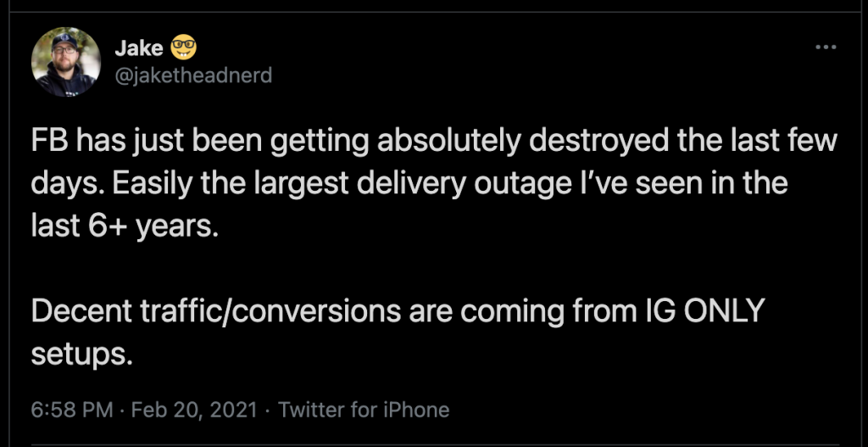Screen dimensions: 868x447
Task: Click the word destroyed in the tweet
Action: 599,142
